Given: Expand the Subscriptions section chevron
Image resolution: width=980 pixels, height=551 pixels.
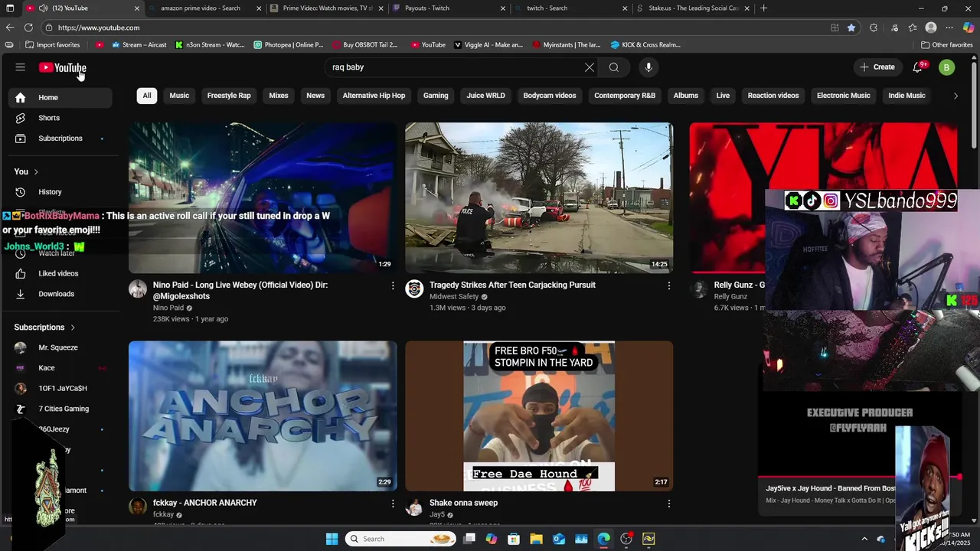Looking at the screenshot, I should [73, 328].
